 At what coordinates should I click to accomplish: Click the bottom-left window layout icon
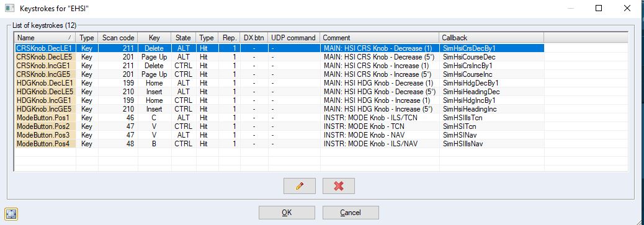[x=11, y=214]
